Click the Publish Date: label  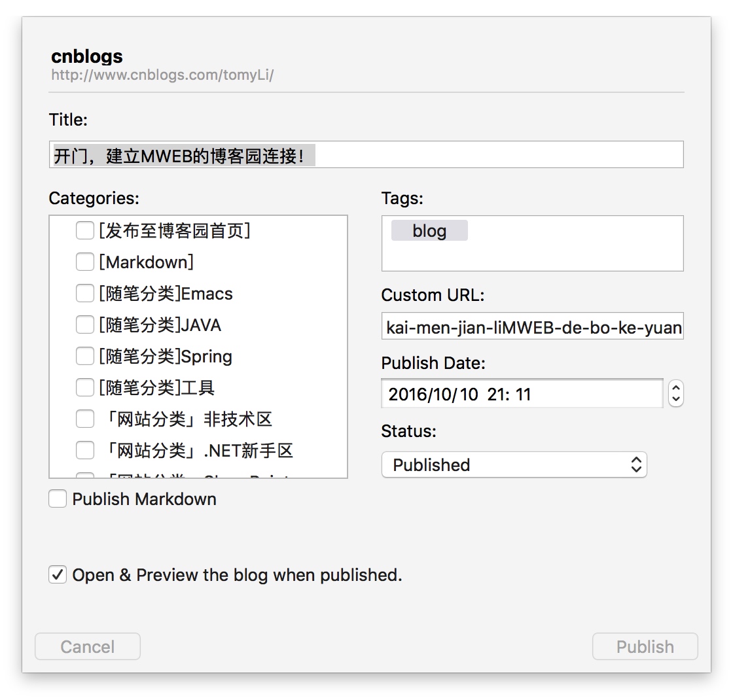tap(433, 363)
